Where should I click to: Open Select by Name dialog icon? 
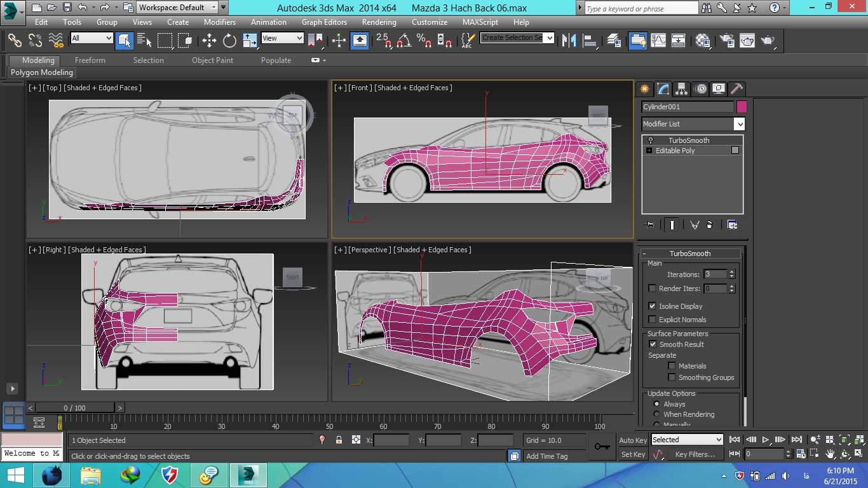[144, 41]
